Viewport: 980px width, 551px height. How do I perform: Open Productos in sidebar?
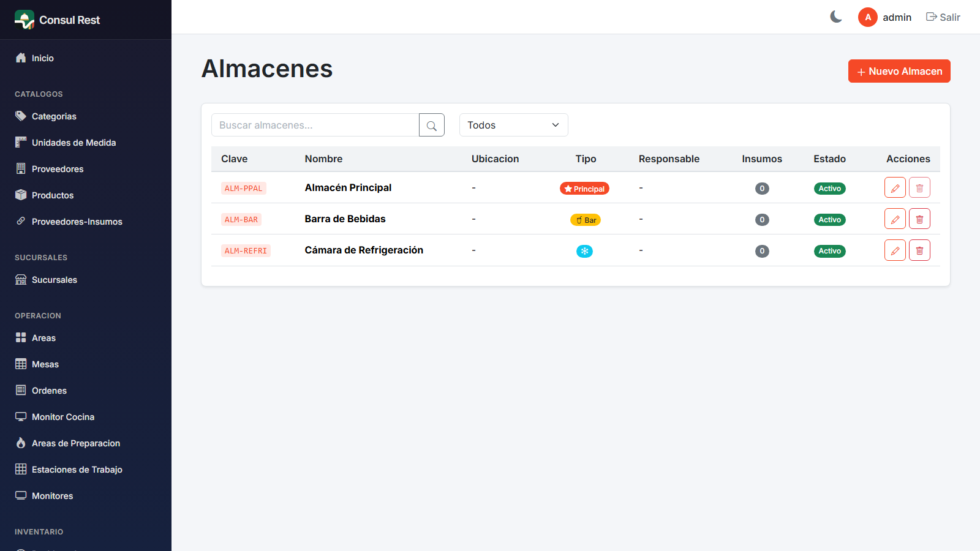click(86, 195)
